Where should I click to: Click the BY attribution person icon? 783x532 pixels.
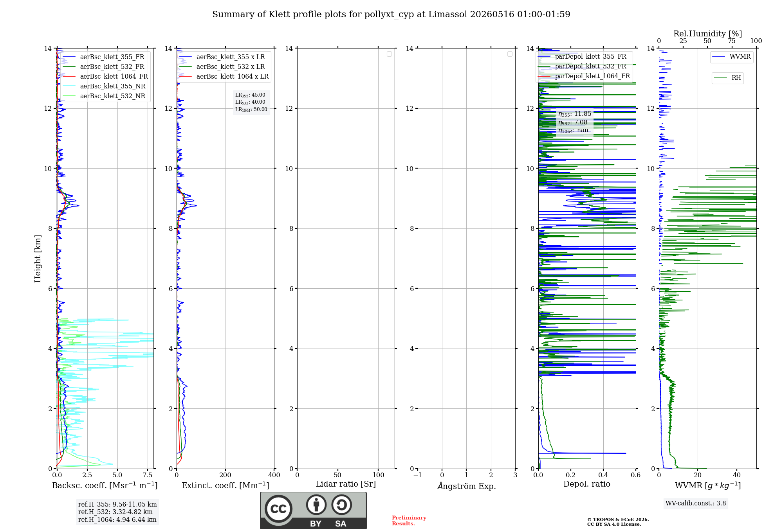(316, 505)
